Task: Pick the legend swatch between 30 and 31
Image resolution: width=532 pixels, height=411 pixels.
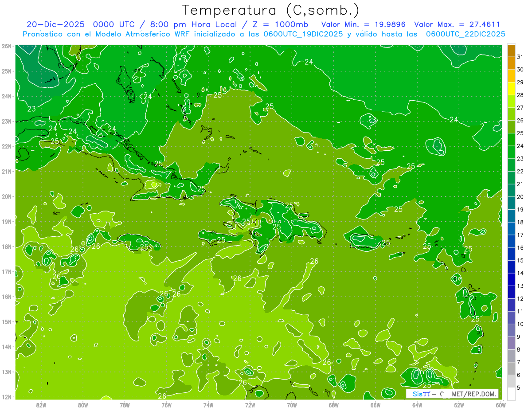Action: pyautogui.click(x=511, y=63)
